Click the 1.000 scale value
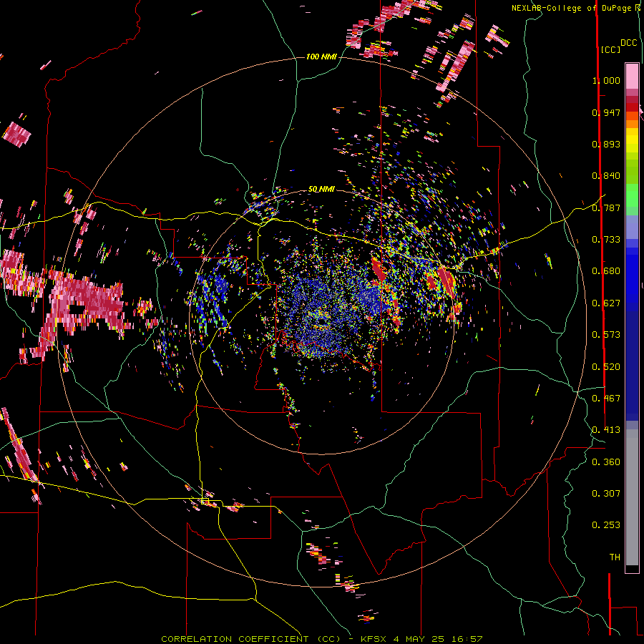Viewport: 644px width, 644px height. coord(606,80)
